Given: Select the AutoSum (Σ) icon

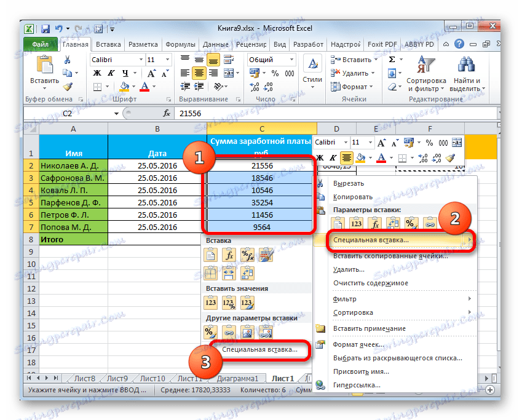Looking at the screenshot, I should (x=392, y=59).
